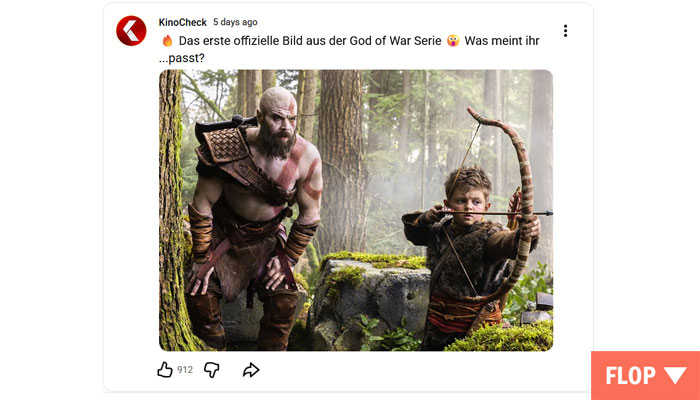The width and height of the screenshot is (700, 400).
Task: Click the axe on Kratos' back
Action: tap(223, 125)
